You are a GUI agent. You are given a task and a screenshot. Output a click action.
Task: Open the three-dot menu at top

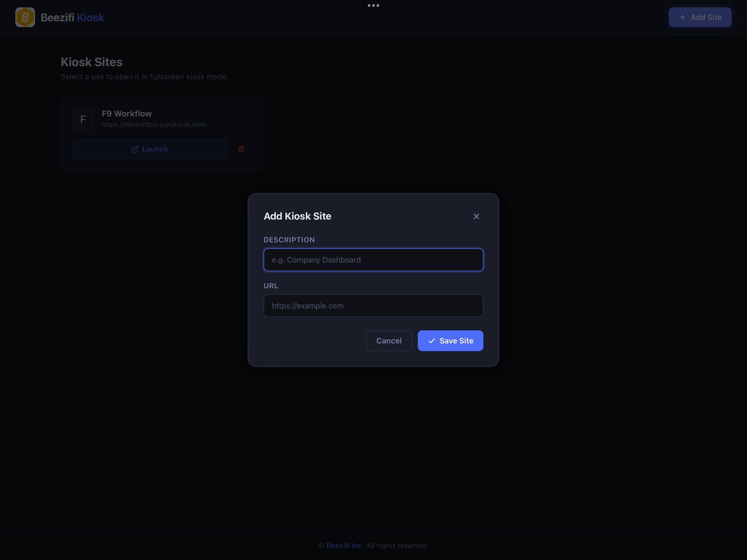click(x=373, y=5)
